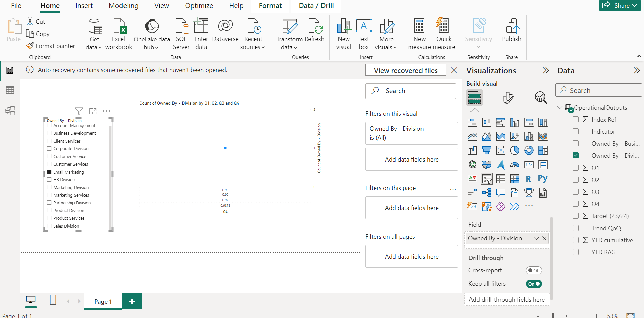The height and width of the screenshot is (318, 644).
Task: Click Excel workbook data source
Action: pos(118,34)
